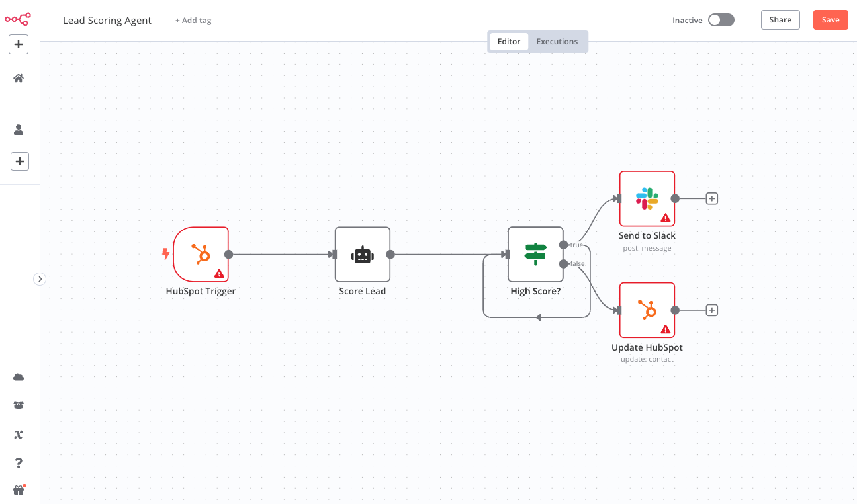Viewport: 857px width, 504px height.
Task: Click the Score Lead output connector dot
Action: point(390,255)
